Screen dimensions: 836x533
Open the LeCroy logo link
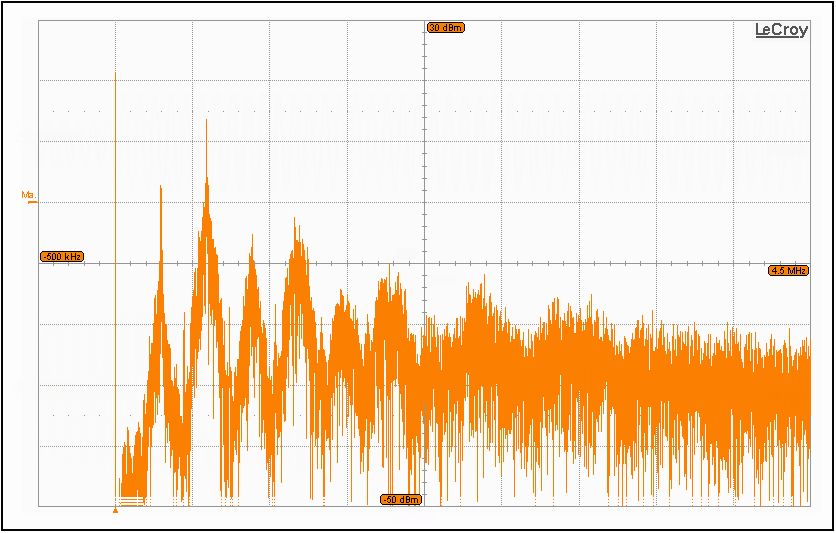[x=780, y=31]
